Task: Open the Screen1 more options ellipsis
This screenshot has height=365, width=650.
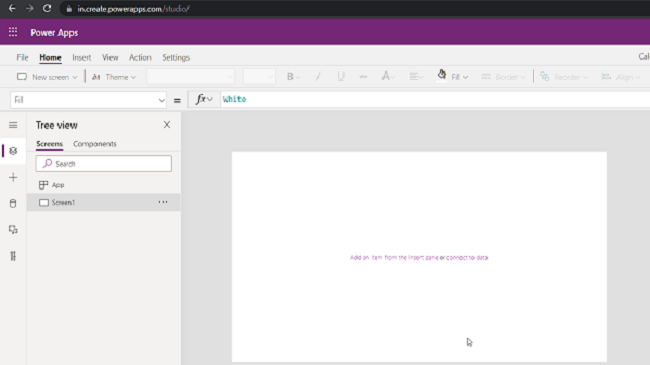Action: pyautogui.click(x=163, y=202)
